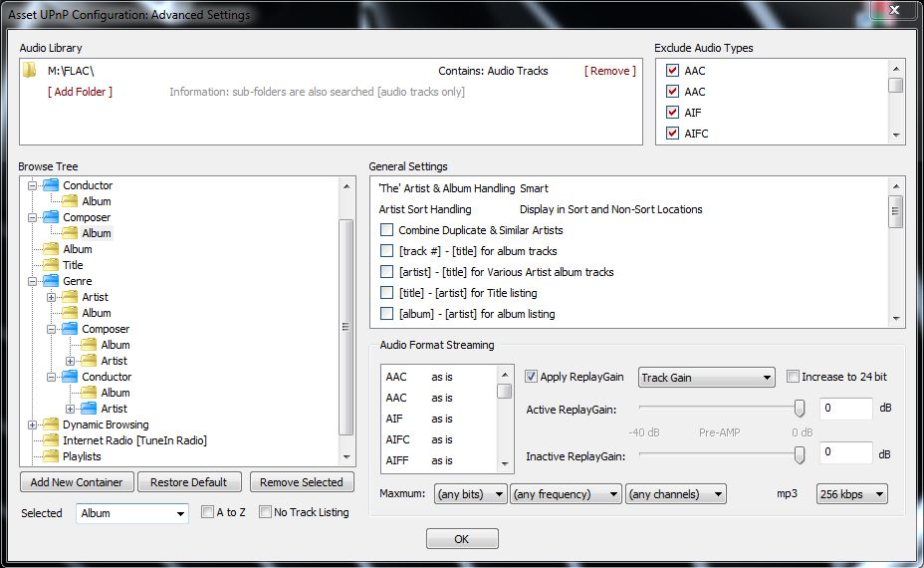The width and height of the screenshot is (924, 568).
Task: Click the Inactive ReplayGain dB input field
Action: click(x=844, y=454)
